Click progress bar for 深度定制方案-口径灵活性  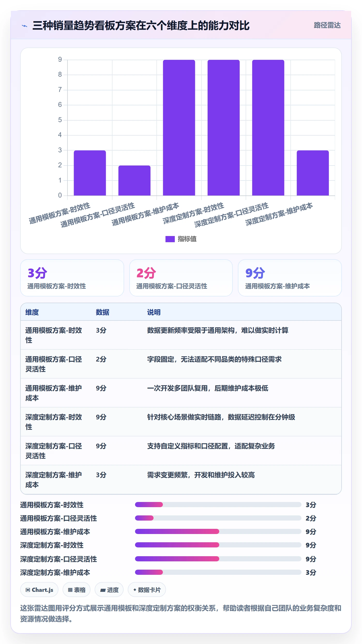(218, 559)
